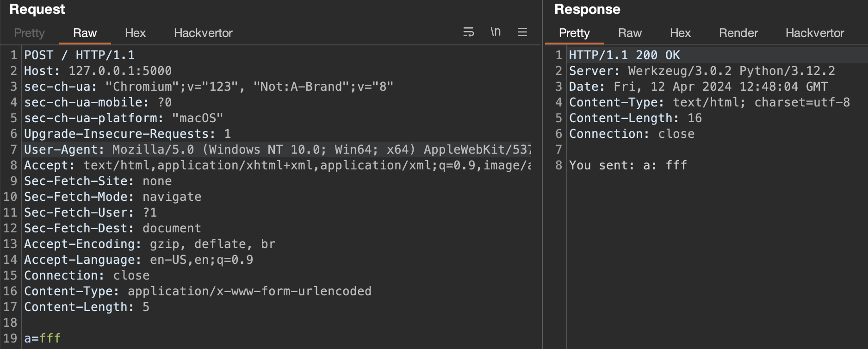
Task: Toggle the word wrap icon in Request
Action: [x=468, y=32]
